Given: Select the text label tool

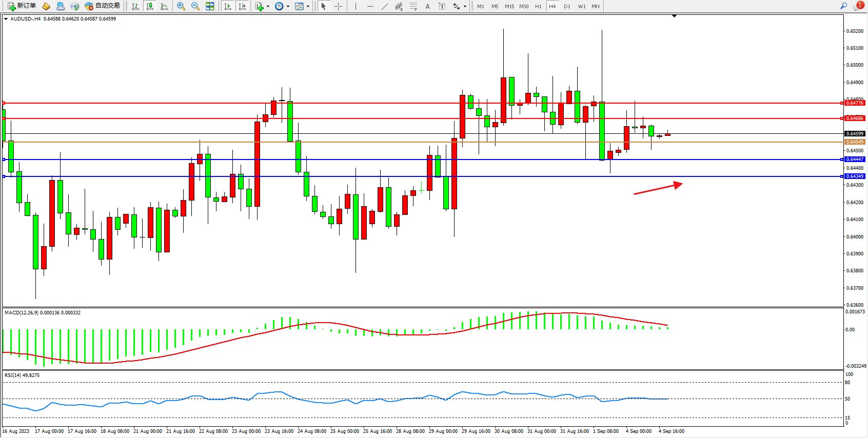Looking at the screenshot, I should coord(442,6).
